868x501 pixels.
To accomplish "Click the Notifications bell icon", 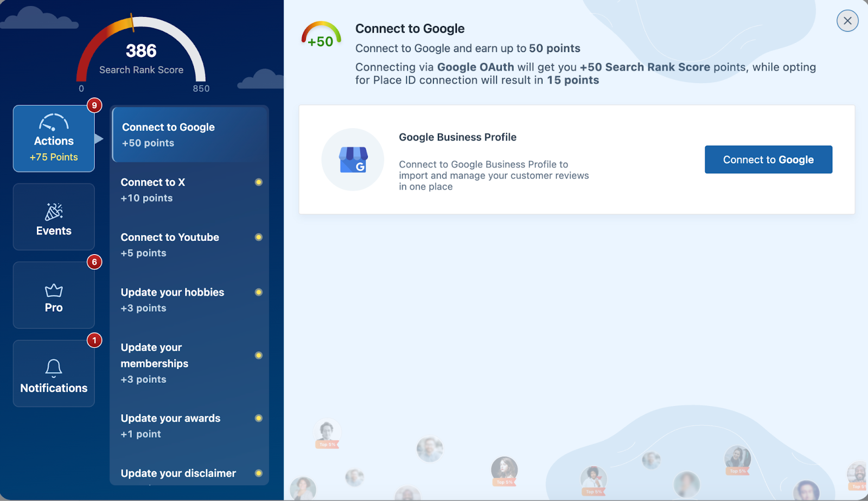I will click(x=54, y=369).
